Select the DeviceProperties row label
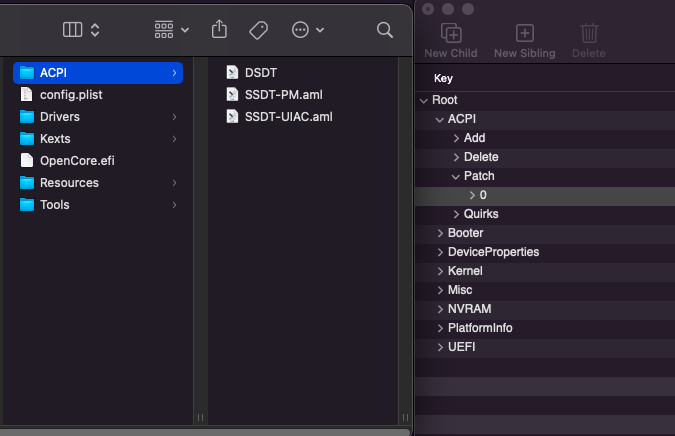 (x=493, y=252)
